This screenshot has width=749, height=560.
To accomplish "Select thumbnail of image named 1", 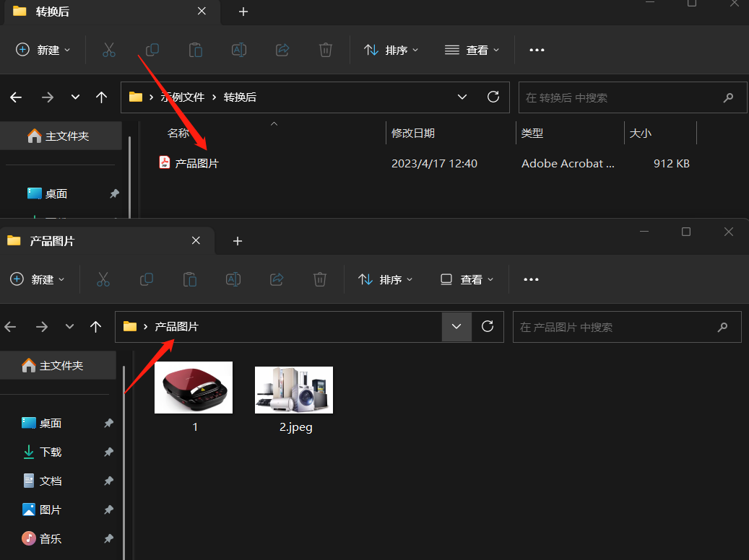I will [x=193, y=388].
